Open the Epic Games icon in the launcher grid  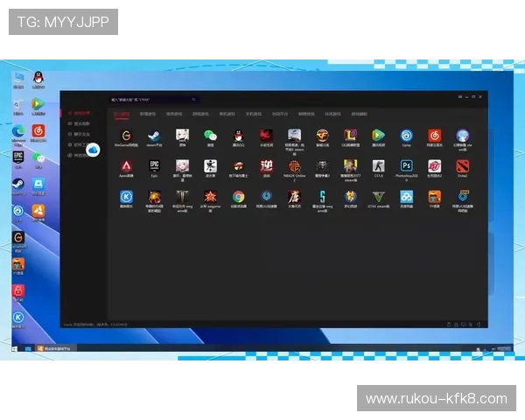pos(154,165)
